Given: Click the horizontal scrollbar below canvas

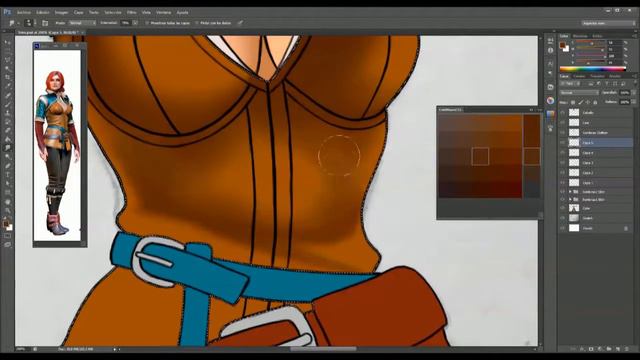Looking at the screenshot, I should (x=323, y=349).
